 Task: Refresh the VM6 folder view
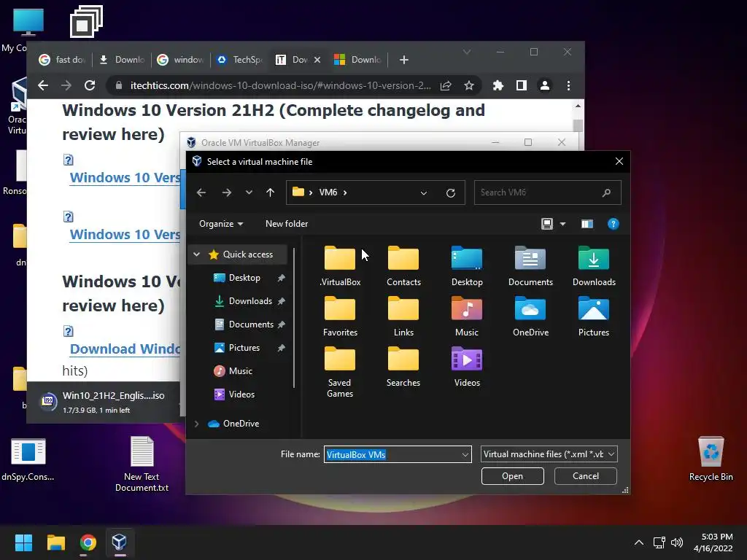click(x=451, y=192)
